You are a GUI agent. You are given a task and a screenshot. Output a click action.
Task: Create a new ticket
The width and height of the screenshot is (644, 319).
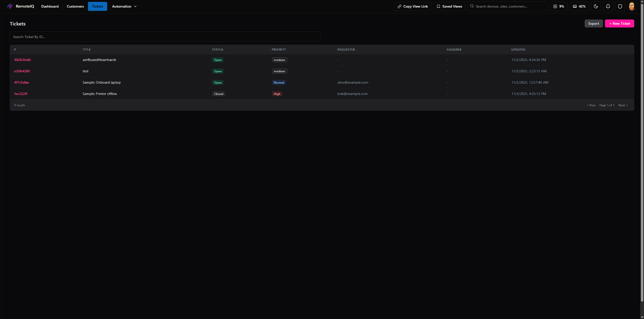tap(619, 24)
